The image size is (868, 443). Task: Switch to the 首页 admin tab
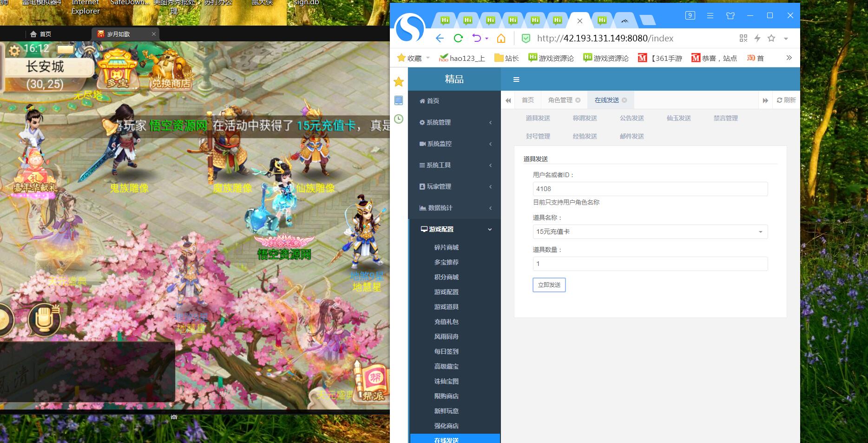coord(528,100)
